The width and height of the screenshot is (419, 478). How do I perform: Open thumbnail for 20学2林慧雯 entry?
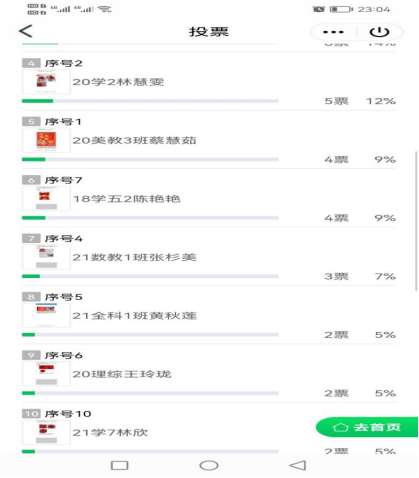[46, 82]
